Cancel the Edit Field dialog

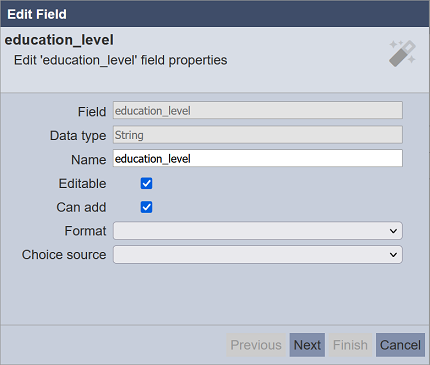click(400, 345)
